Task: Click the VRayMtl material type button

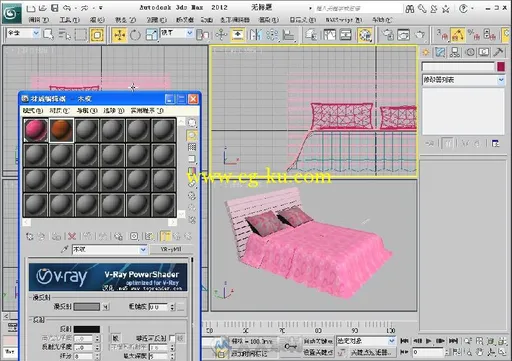Action: coord(171,249)
